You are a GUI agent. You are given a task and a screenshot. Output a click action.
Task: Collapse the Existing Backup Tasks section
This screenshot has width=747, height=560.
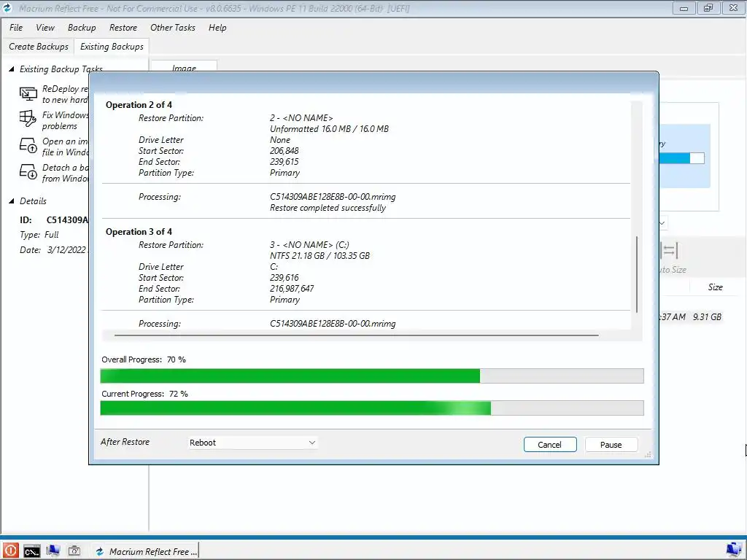12,69
